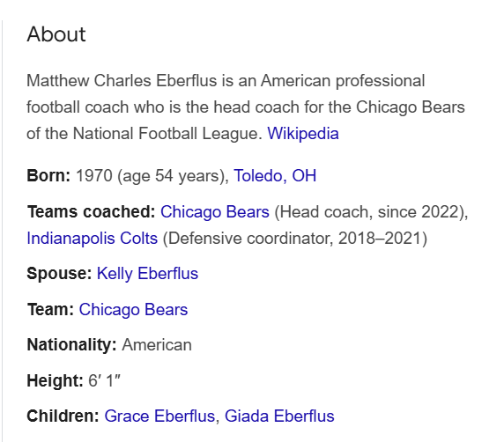The image size is (504, 442).
Task: Click the Head coach, since 2022 text
Action: pos(371,212)
